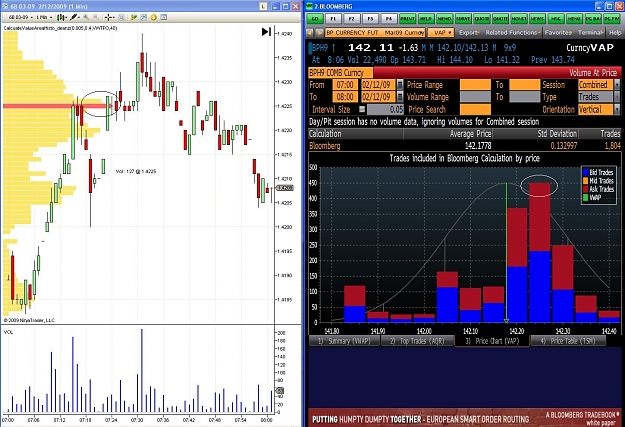625x427 pixels.
Task: Click Bloomberg forward navigation arrow
Action: [319, 33]
